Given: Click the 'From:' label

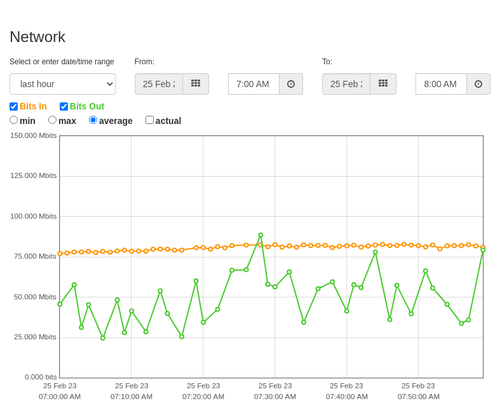Looking at the screenshot, I should pos(144,62).
